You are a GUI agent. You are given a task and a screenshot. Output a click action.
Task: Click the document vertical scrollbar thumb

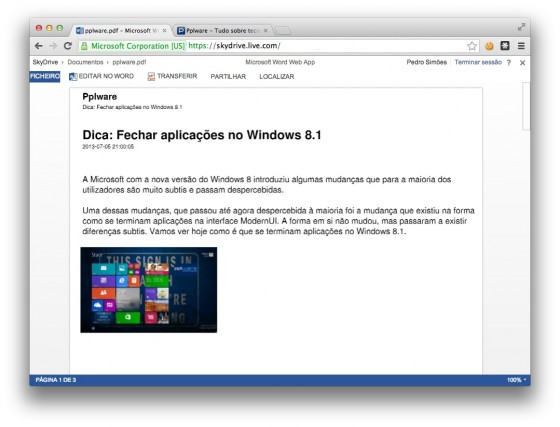[526, 106]
